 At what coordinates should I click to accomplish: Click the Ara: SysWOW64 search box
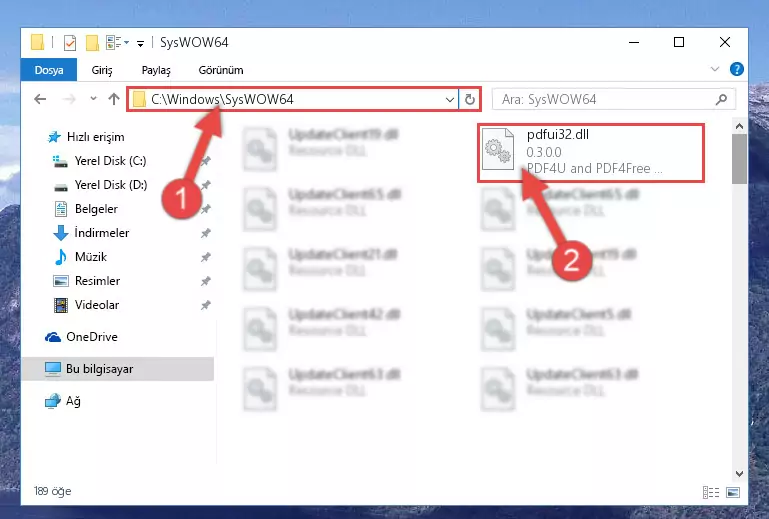point(613,100)
